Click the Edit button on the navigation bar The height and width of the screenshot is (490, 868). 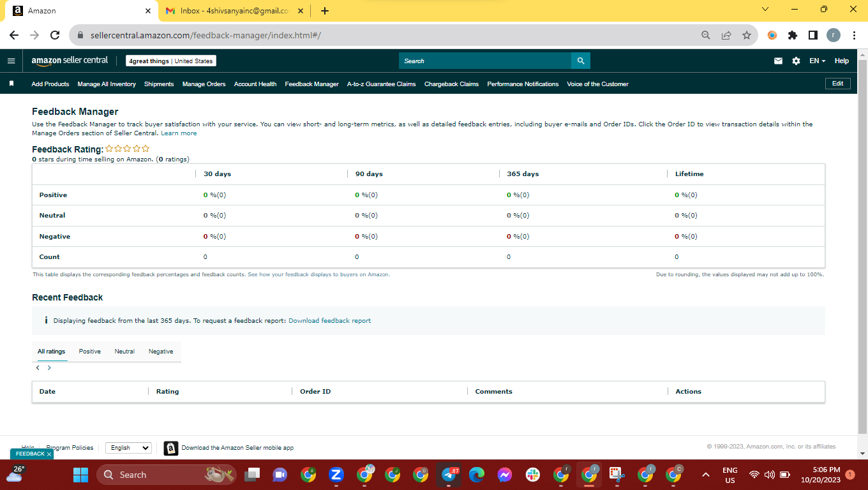(x=838, y=84)
